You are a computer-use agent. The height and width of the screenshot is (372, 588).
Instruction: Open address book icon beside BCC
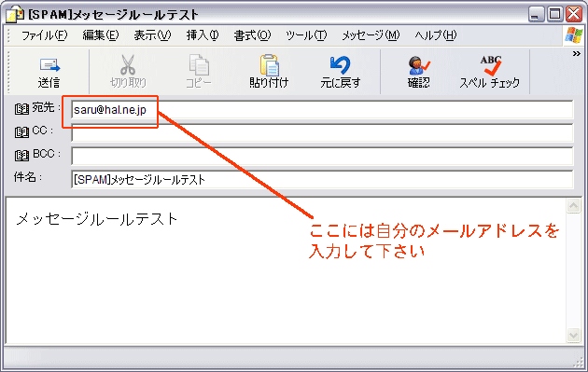coord(21,155)
